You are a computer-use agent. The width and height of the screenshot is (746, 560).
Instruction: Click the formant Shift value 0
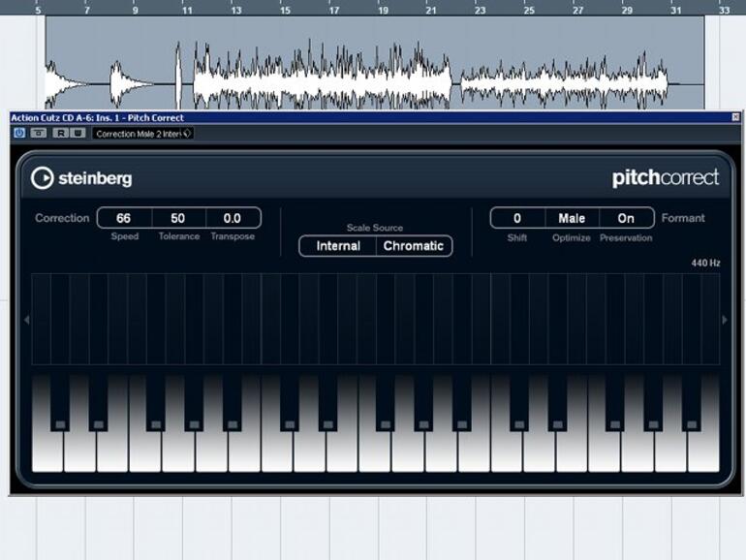517,218
